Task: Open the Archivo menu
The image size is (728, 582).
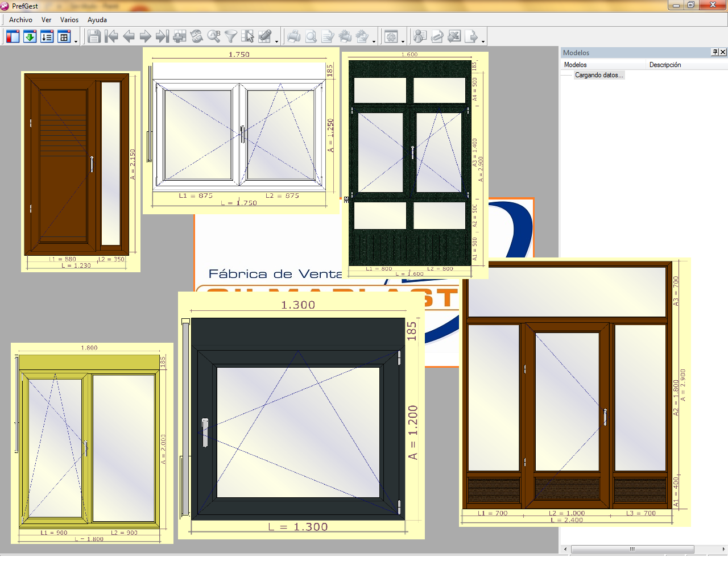Action: 20,20
